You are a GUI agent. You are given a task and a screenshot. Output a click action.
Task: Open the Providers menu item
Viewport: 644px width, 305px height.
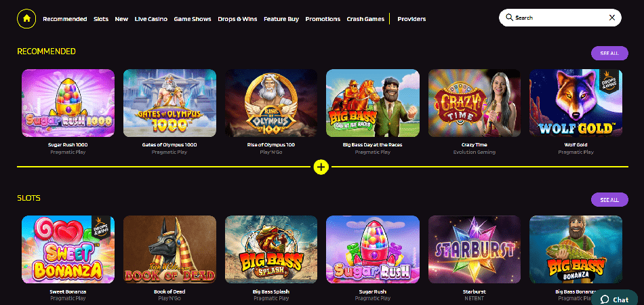coord(411,19)
